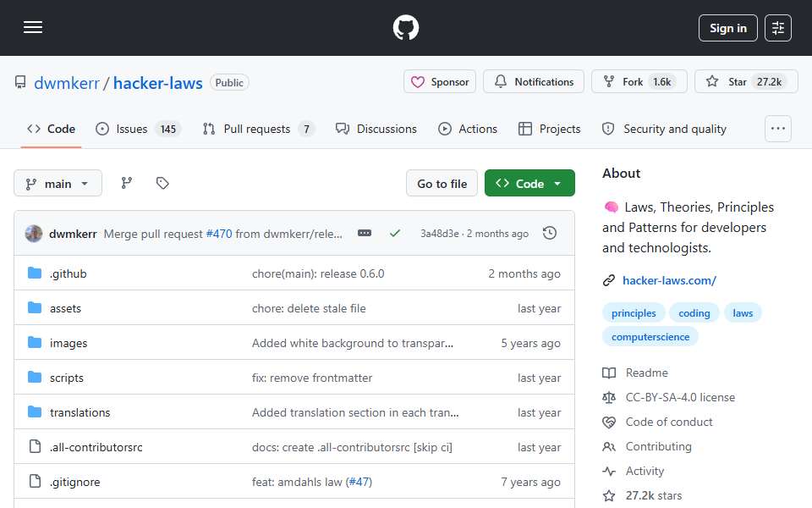812x508 pixels.
Task: Click the repository icon before dwmkerr
Action: (20, 82)
